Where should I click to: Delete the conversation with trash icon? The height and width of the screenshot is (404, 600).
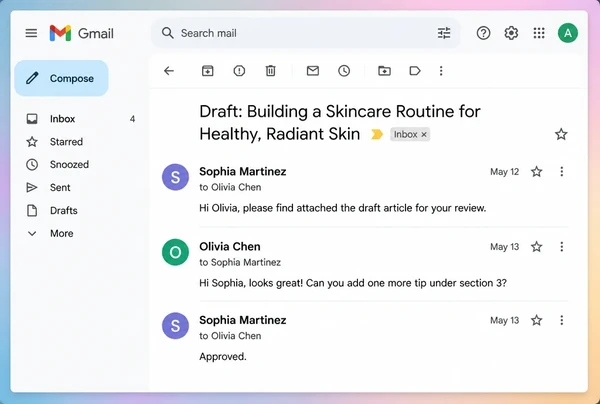click(x=271, y=71)
